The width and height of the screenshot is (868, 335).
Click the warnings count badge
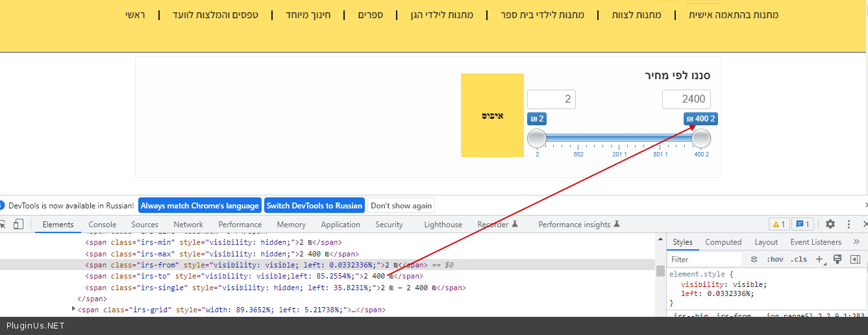point(779,224)
